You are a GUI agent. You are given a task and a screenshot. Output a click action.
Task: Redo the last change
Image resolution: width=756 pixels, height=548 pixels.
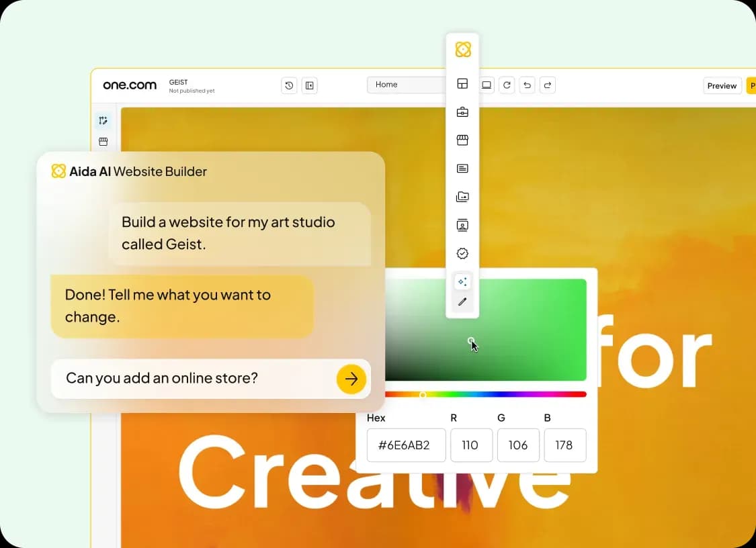point(547,85)
